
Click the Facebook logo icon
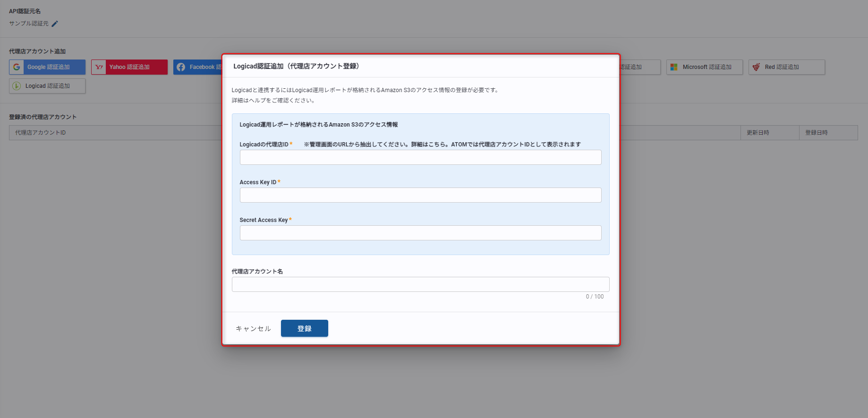(x=181, y=67)
